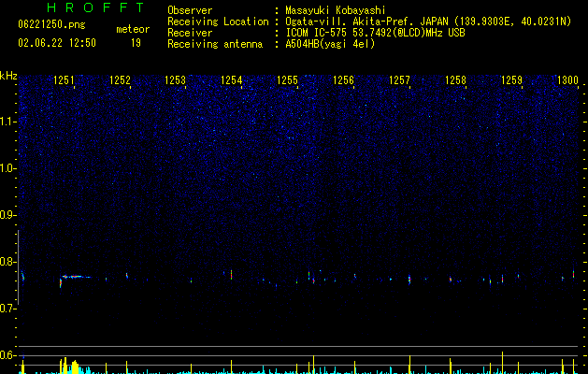This screenshot has height=374, width=588.
Task: Click the 1256 time marker
Action: pyautogui.click(x=343, y=80)
